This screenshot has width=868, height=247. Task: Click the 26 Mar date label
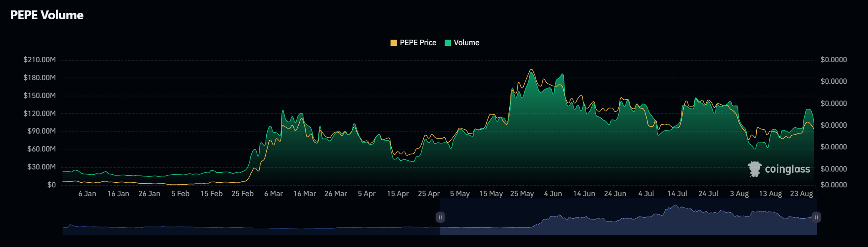point(335,194)
